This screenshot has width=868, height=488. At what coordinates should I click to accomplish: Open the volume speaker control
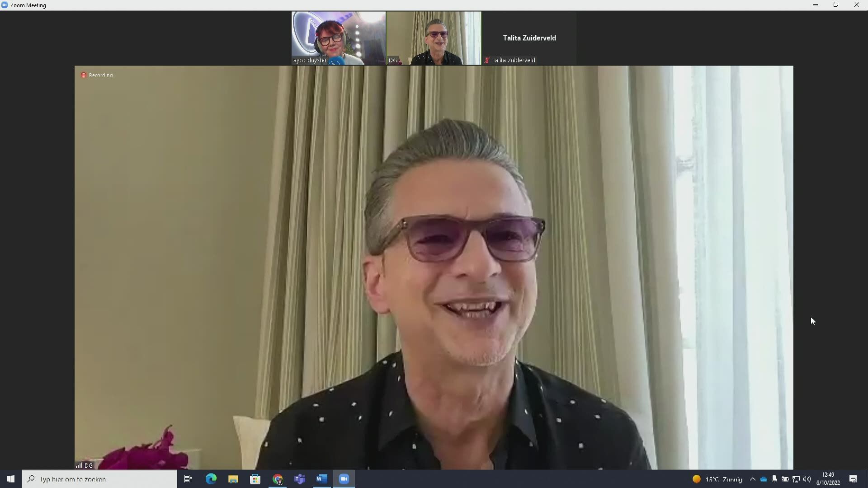coord(807,479)
